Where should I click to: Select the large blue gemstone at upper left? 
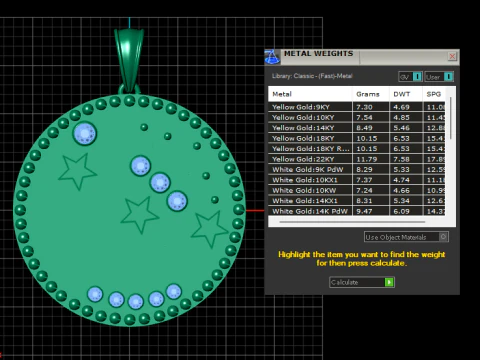[85, 133]
